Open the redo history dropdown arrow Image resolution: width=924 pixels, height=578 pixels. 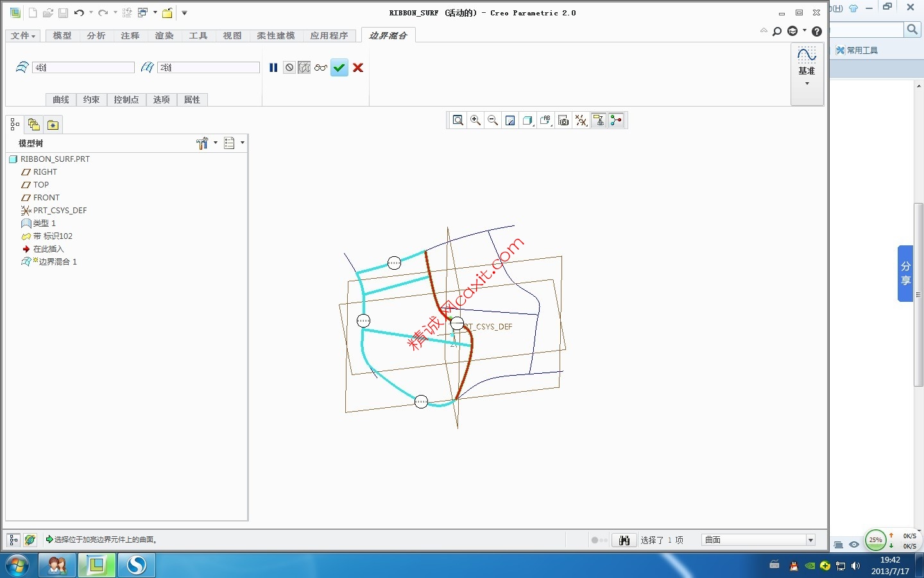tap(115, 13)
